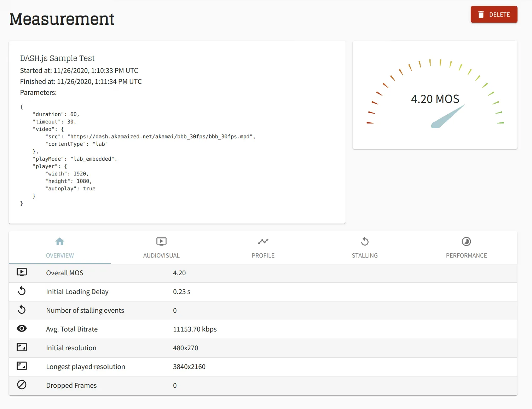Image resolution: width=532 pixels, height=409 pixels.
Task: Click the 4.20 value in the Overall MOS row
Action: 179,273
